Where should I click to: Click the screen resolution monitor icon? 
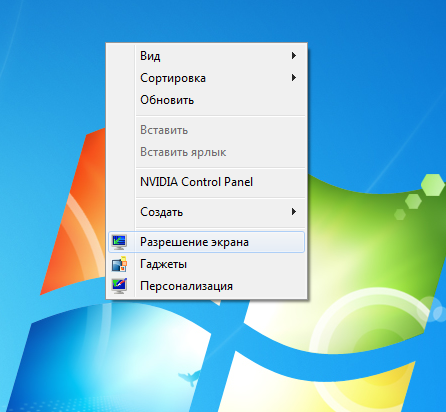[119, 242]
